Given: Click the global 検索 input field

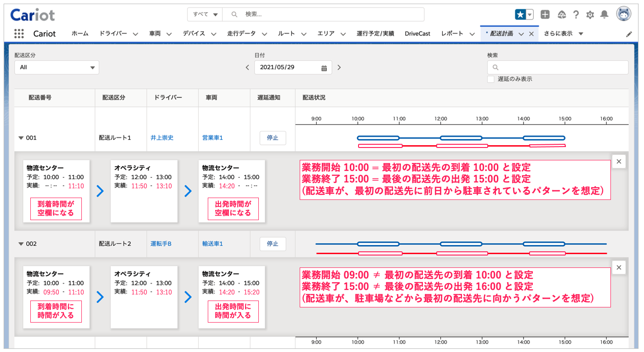Looking at the screenshot, I should point(323,14).
